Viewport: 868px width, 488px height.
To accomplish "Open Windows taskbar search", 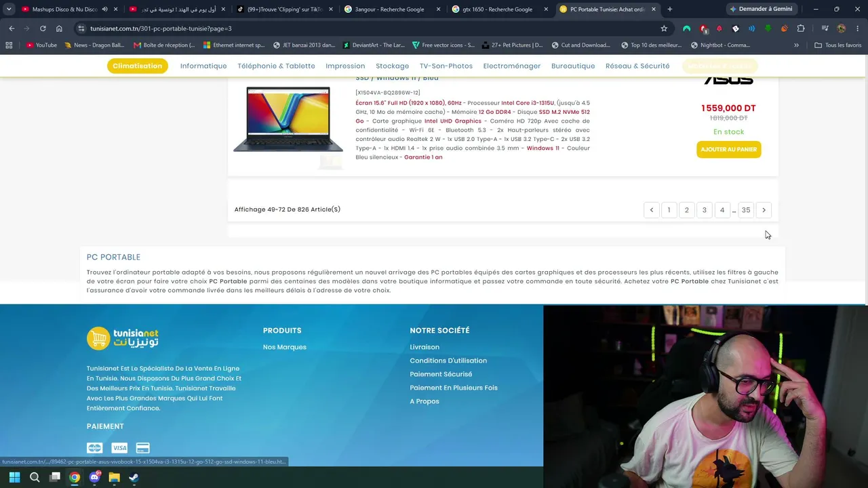I will coord(35,477).
